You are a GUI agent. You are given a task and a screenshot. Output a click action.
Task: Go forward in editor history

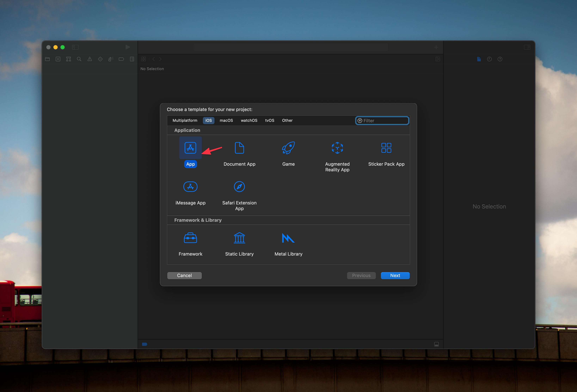[160, 59]
